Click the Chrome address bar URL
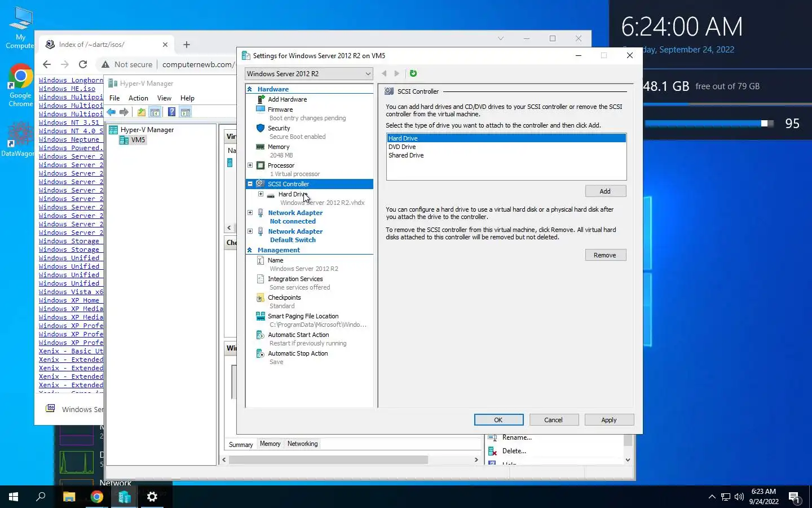The height and width of the screenshot is (508, 812). [x=198, y=64]
